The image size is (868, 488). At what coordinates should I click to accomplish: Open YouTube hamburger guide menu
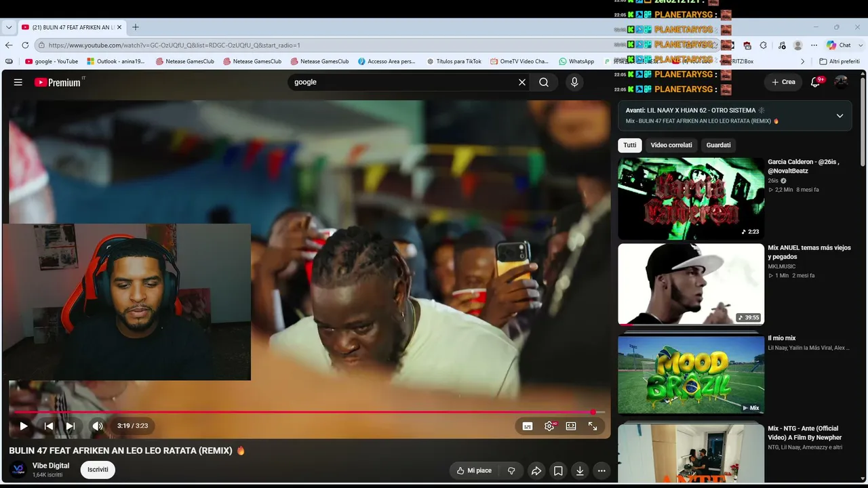[18, 82]
